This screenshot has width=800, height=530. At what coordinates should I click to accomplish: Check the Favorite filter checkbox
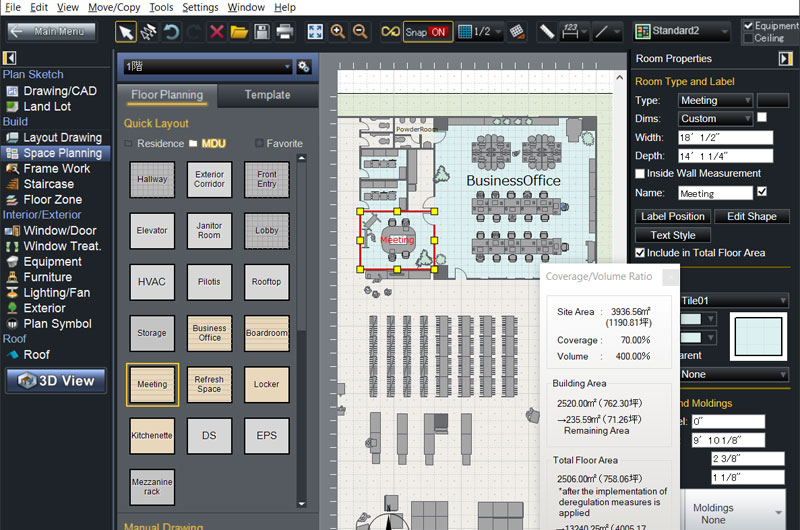tap(260, 144)
